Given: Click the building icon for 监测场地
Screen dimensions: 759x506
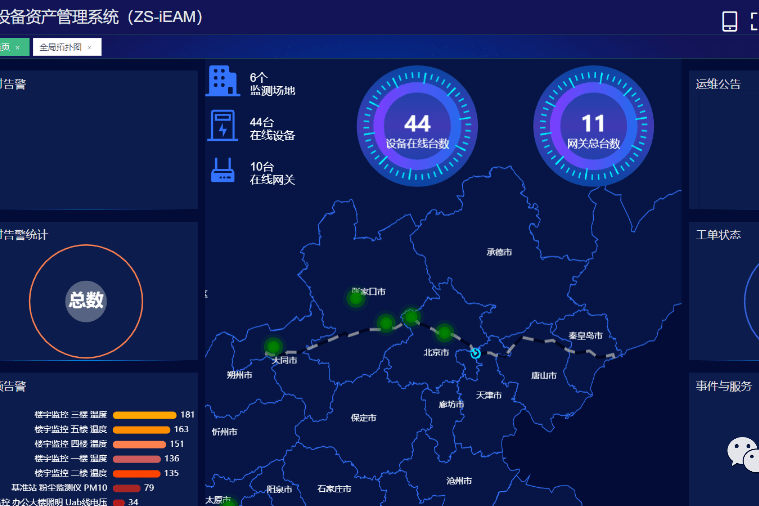Looking at the screenshot, I should [x=222, y=82].
